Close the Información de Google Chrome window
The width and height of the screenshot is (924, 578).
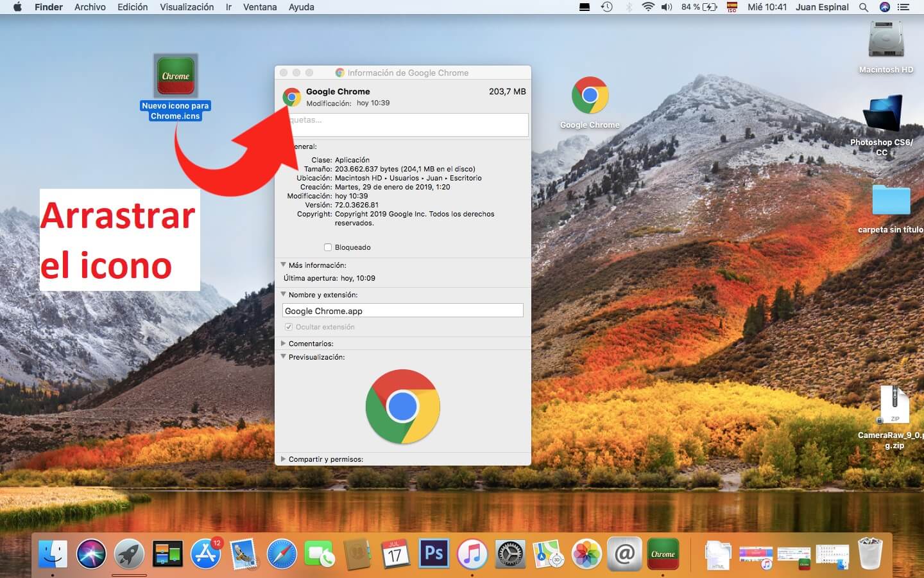coord(284,73)
